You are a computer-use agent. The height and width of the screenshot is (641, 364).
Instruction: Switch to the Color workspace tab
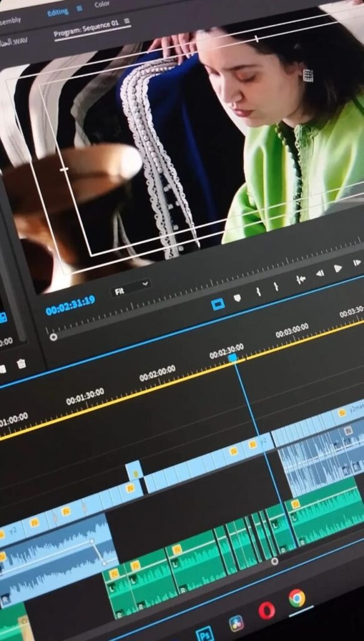(102, 4)
